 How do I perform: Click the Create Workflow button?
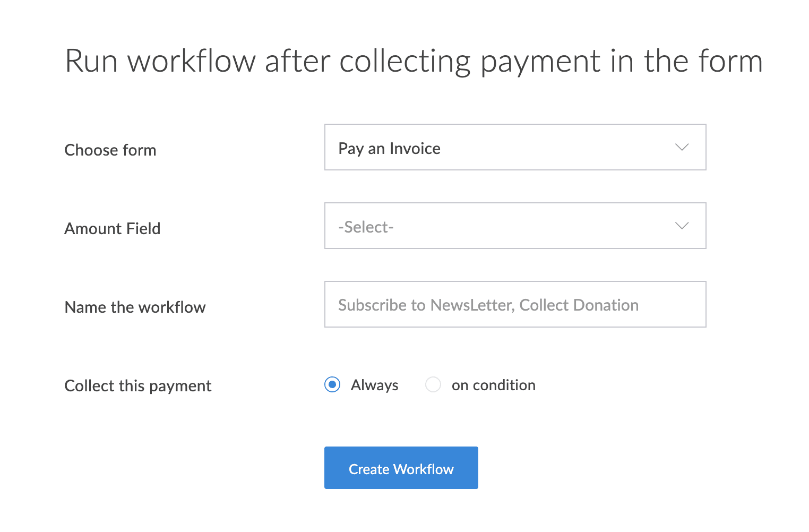coord(401,468)
